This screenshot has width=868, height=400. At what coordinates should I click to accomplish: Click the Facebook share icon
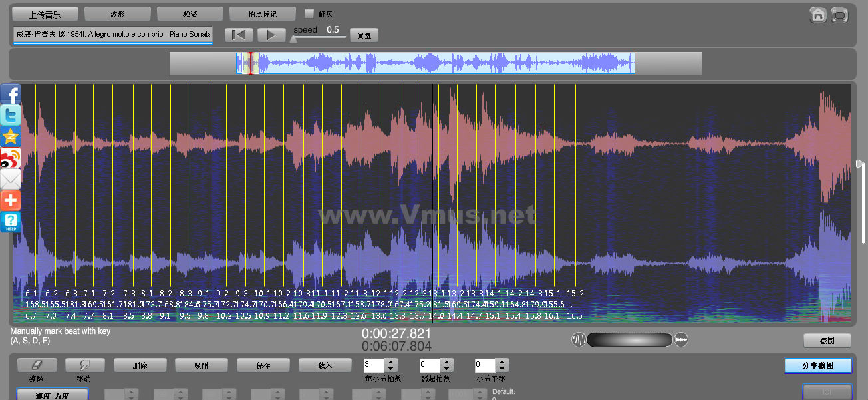pos(11,95)
